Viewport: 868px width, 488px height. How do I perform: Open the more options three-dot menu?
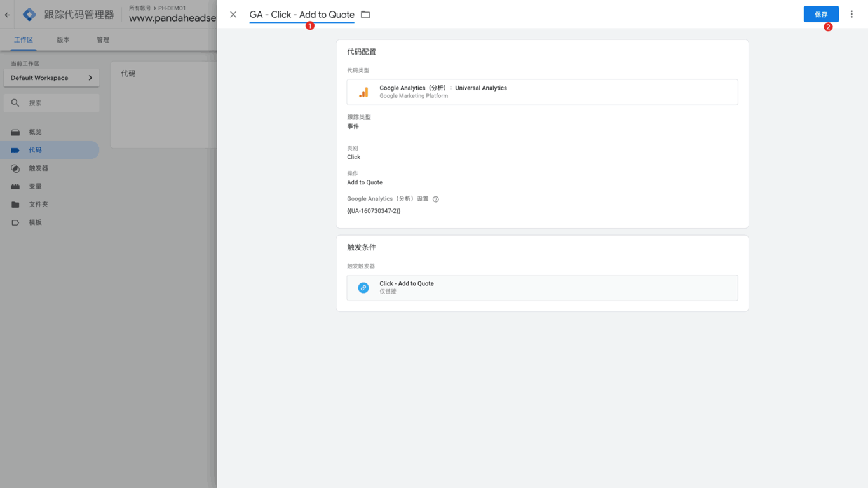[851, 14]
